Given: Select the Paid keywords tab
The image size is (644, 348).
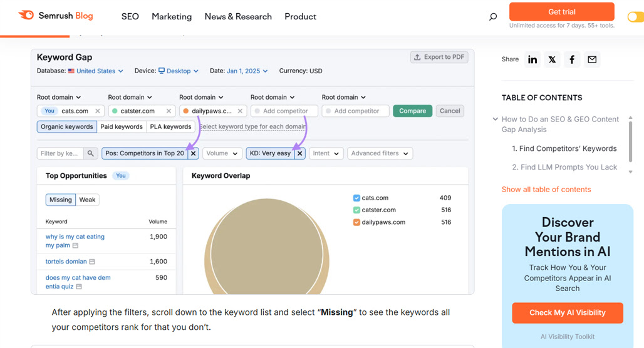Looking at the screenshot, I should coord(122,127).
